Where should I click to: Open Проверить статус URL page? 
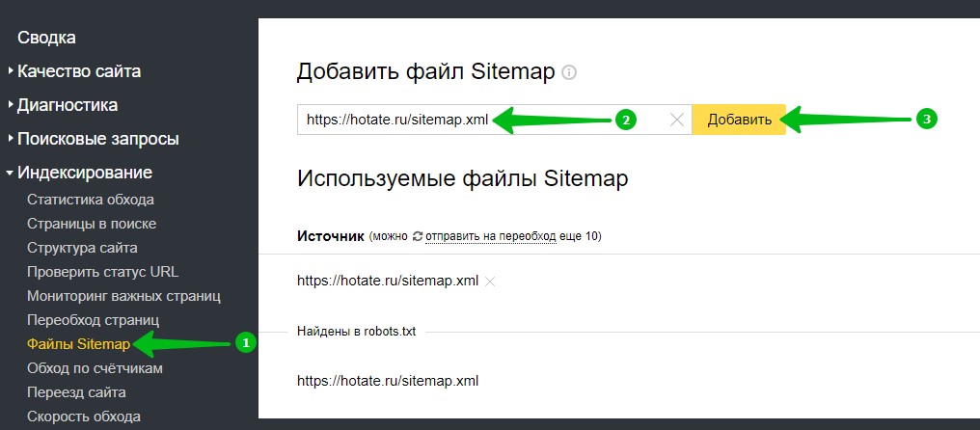pos(103,273)
